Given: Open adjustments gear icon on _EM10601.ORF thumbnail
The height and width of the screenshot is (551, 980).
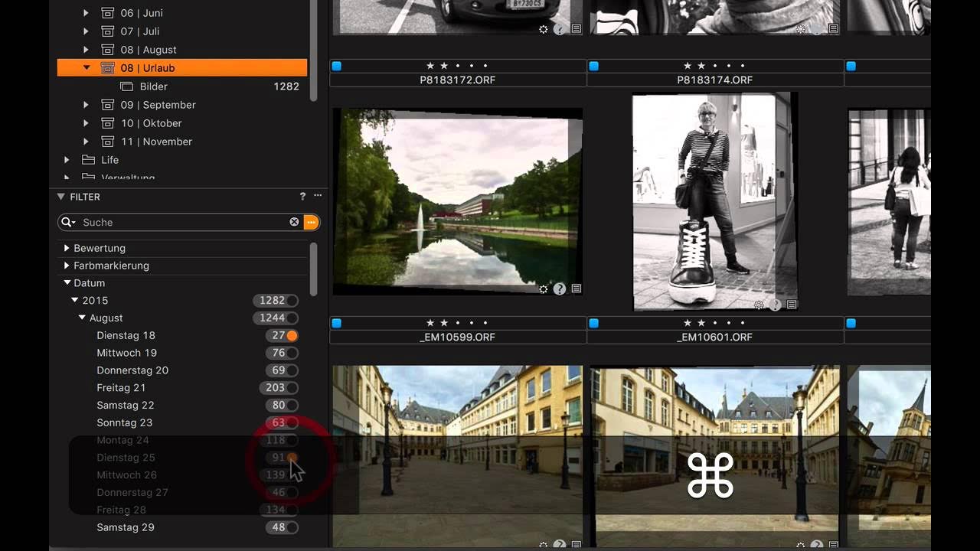Looking at the screenshot, I should [759, 305].
